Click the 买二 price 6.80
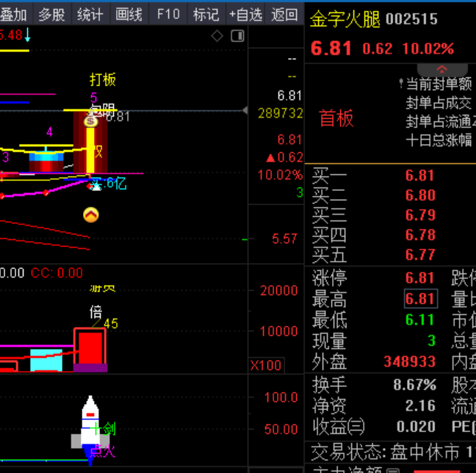 [420, 195]
